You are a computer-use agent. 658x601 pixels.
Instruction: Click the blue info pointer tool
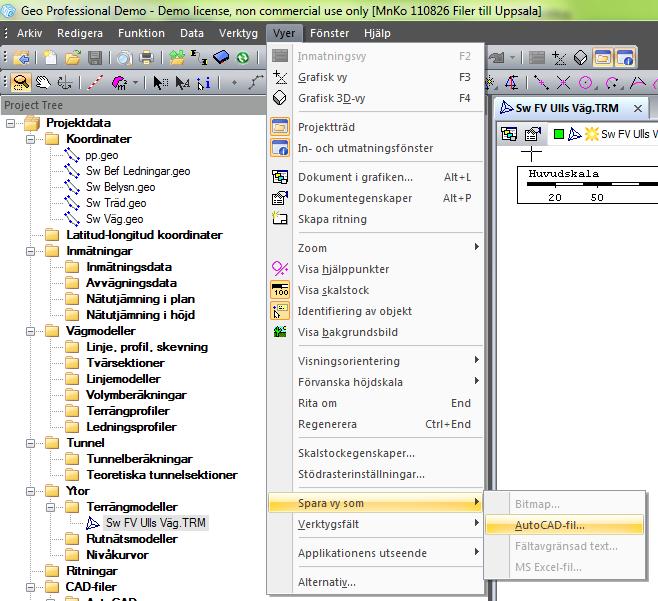(204, 83)
